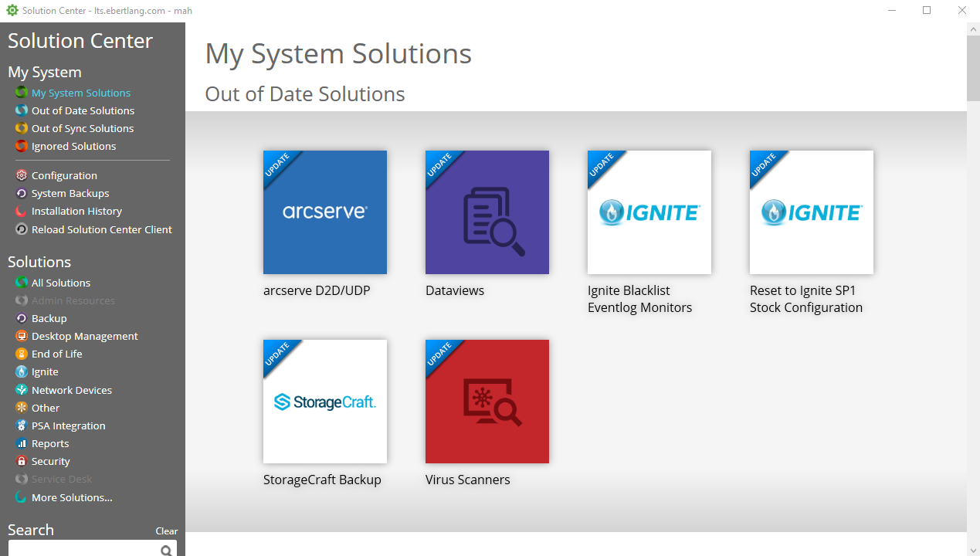Select the End of Life label
This screenshot has height=556, width=980.
[56, 354]
